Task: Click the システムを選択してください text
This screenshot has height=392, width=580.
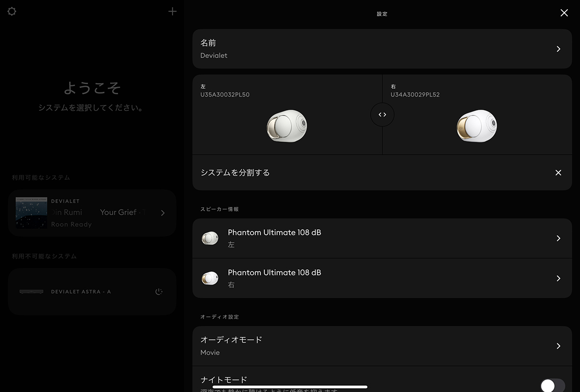Action: [x=92, y=108]
